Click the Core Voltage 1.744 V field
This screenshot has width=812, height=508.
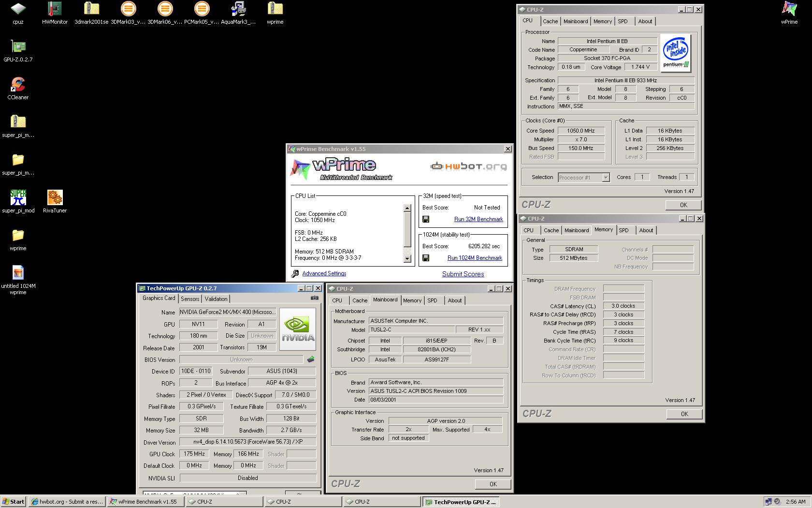click(640, 67)
